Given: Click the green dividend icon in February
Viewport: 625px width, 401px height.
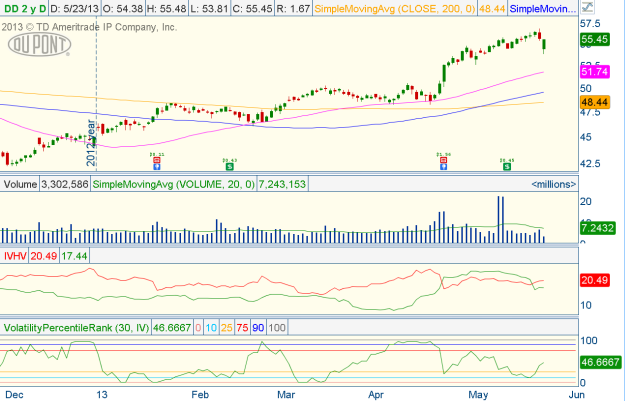Looking at the screenshot, I should (x=229, y=161).
